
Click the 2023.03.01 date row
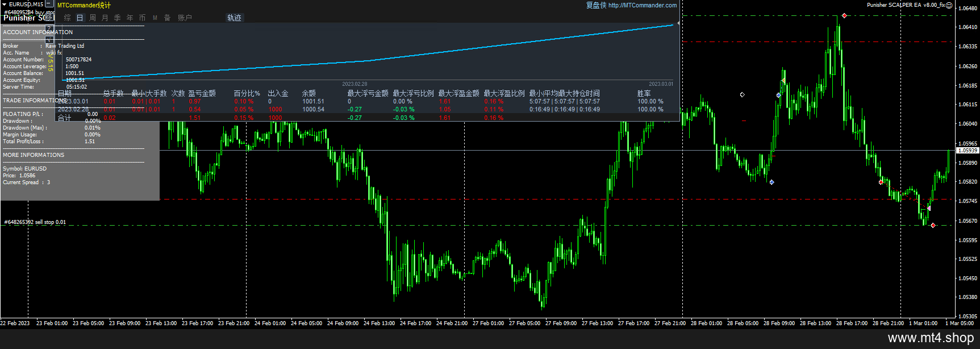point(73,102)
